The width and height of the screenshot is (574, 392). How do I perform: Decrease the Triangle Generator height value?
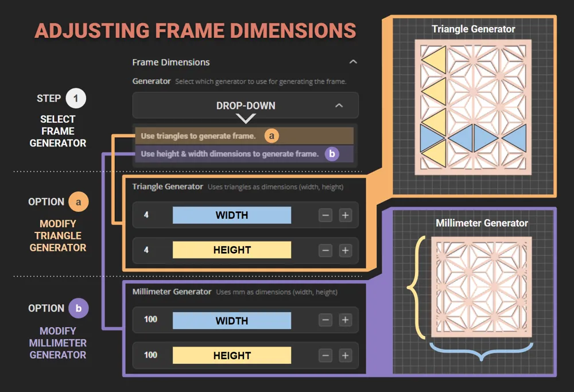(x=325, y=250)
